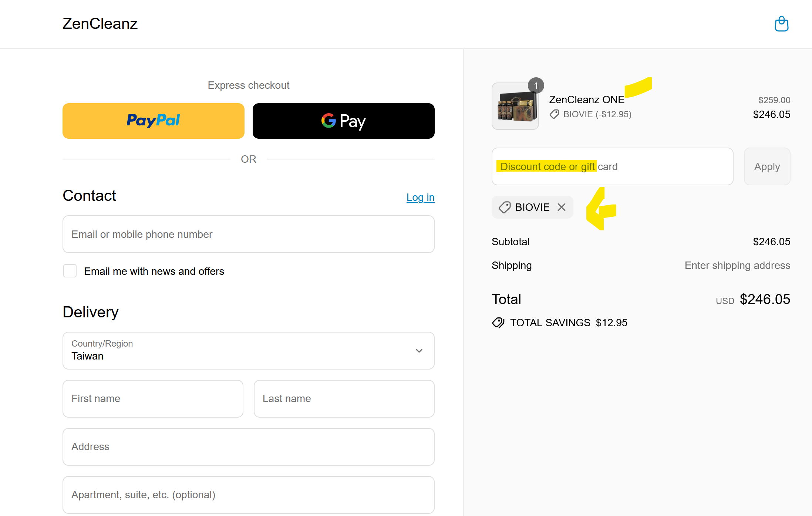The height and width of the screenshot is (516, 812).
Task: Focus the Apartment, suite, etc. field
Action: pos(249,495)
